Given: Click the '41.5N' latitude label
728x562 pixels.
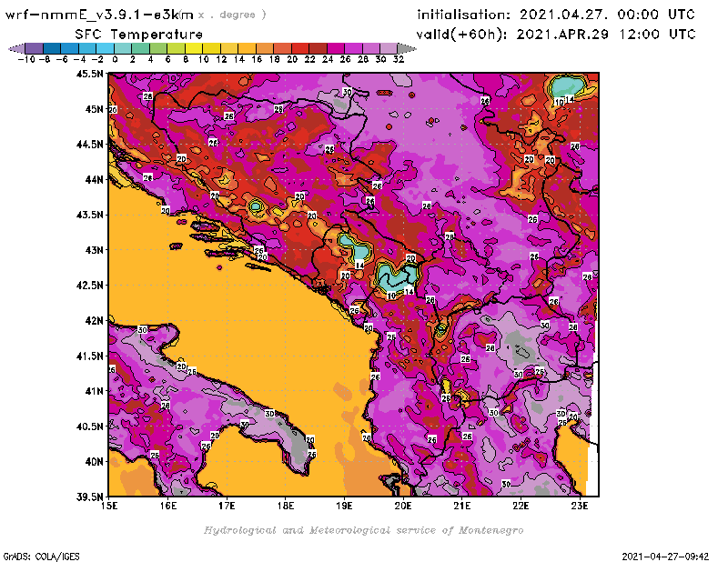Looking at the screenshot, I should click(x=89, y=356).
